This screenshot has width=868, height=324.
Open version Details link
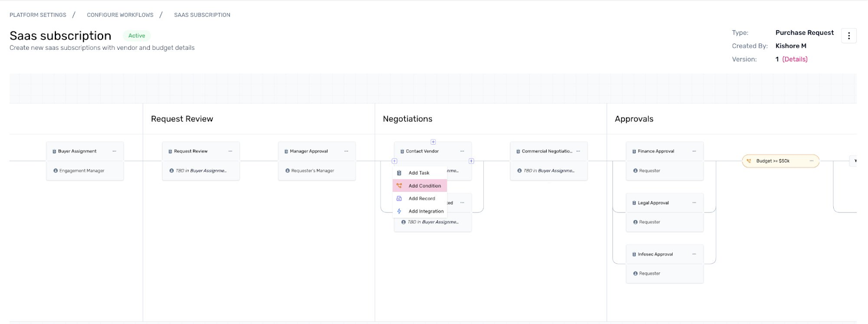click(x=795, y=60)
